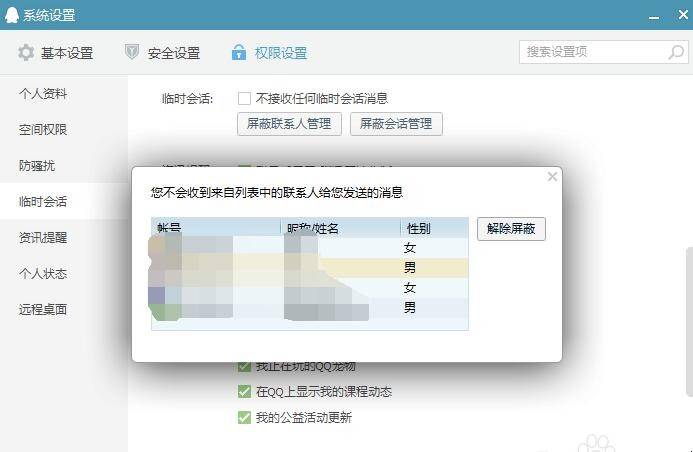Click the 解除屏蔽 button

[x=511, y=229]
